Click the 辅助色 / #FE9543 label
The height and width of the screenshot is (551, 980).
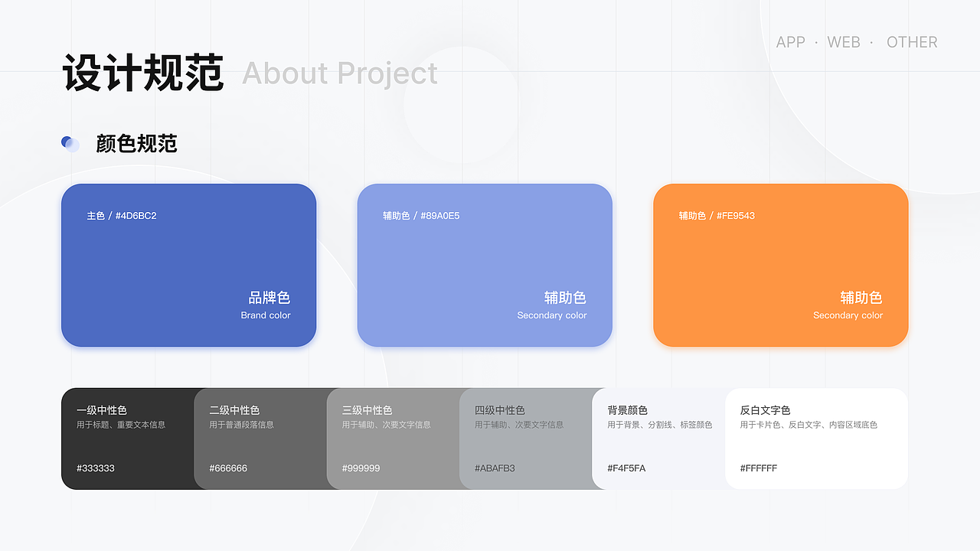pyautogui.click(x=717, y=216)
